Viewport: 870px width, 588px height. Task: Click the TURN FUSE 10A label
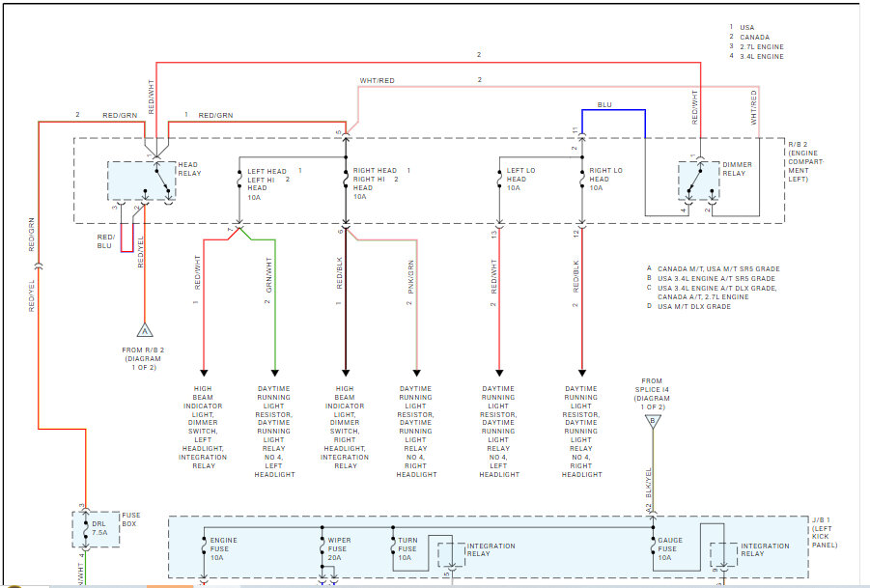tap(407, 548)
